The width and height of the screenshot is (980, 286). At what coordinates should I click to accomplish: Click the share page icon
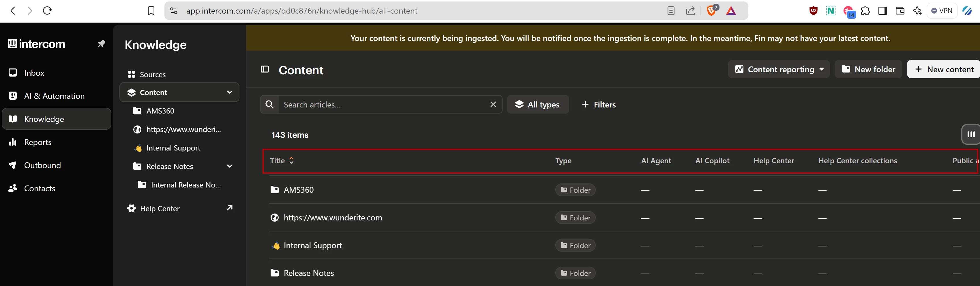[690, 11]
